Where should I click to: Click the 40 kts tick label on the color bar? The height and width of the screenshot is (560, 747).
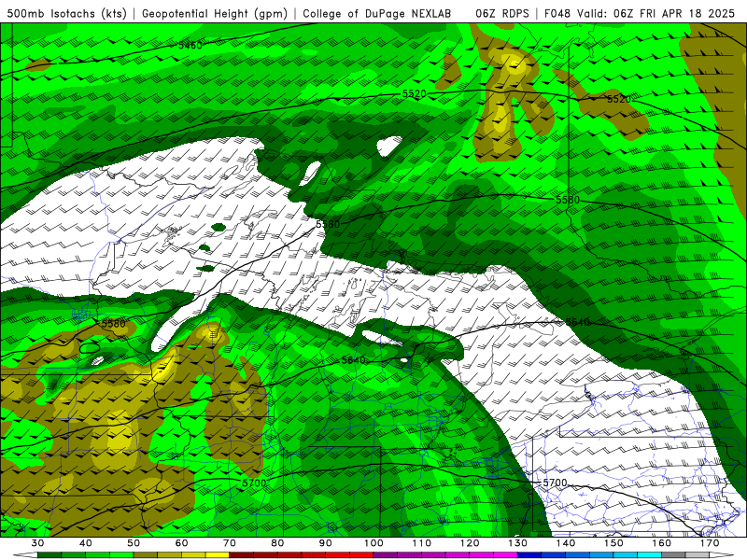pyautogui.click(x=85, y=543)
